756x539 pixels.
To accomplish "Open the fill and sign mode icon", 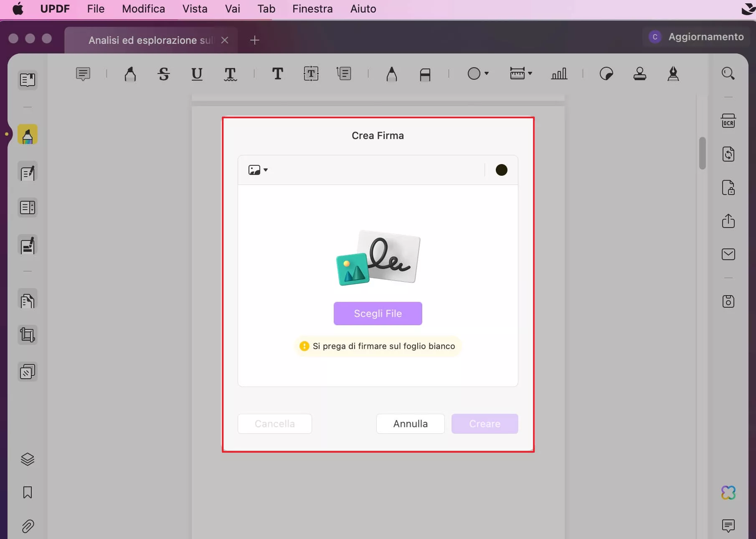I will 28,245.
